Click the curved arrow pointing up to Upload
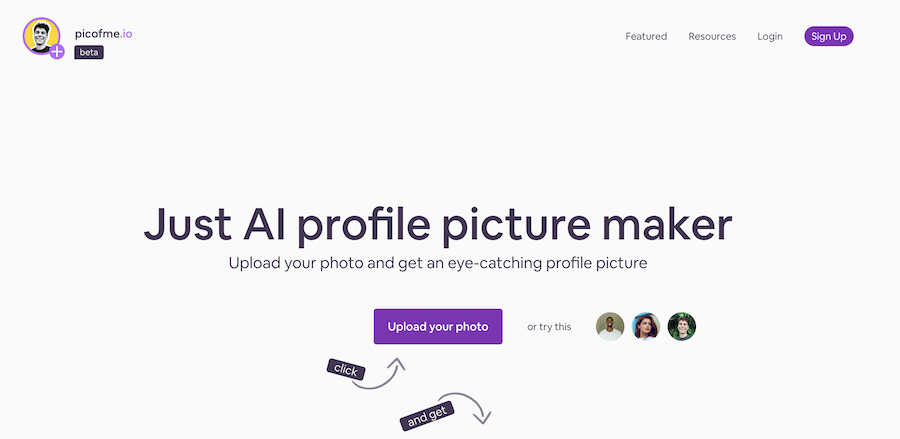 tap(379, 374)
